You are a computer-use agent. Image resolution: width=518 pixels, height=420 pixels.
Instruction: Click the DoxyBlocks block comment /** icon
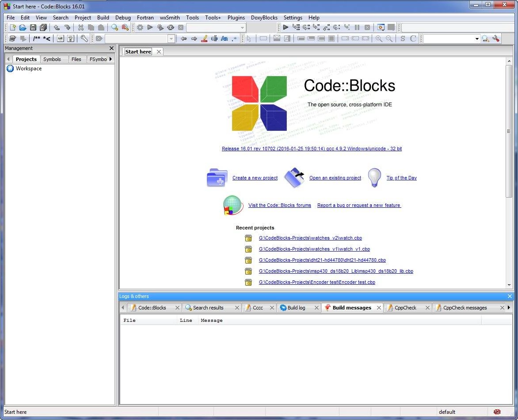pyautogui.click(x=36, y=38)
